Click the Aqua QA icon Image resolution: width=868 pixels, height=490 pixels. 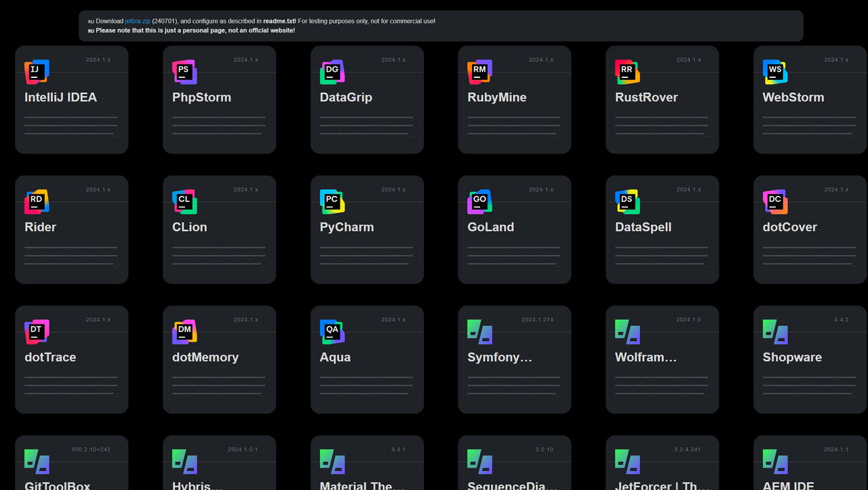(332, 332)
